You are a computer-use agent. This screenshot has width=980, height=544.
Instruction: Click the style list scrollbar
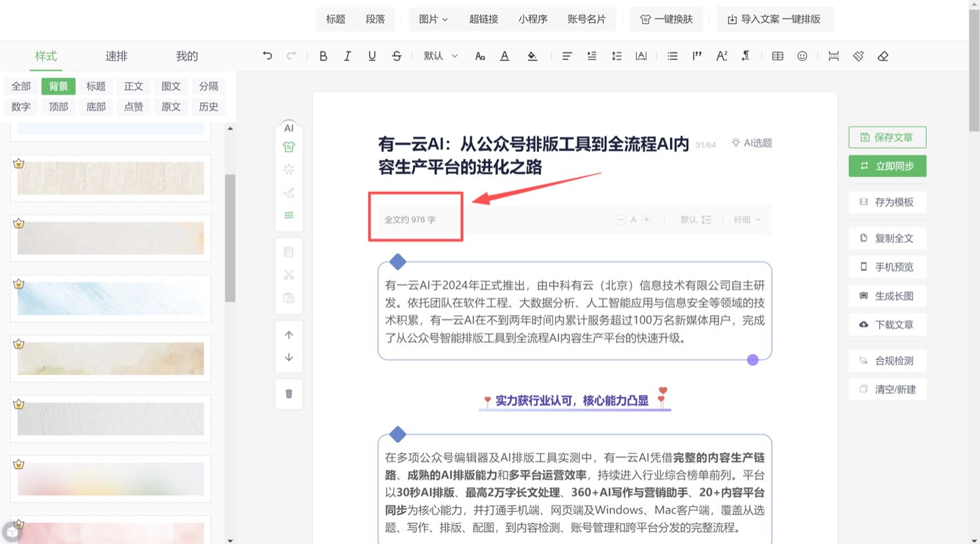click(x=230, y=238)
